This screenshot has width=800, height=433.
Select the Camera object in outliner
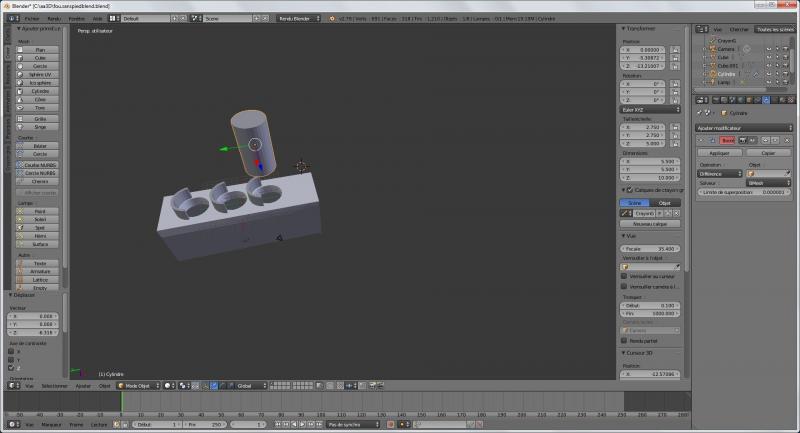point(726,48)
